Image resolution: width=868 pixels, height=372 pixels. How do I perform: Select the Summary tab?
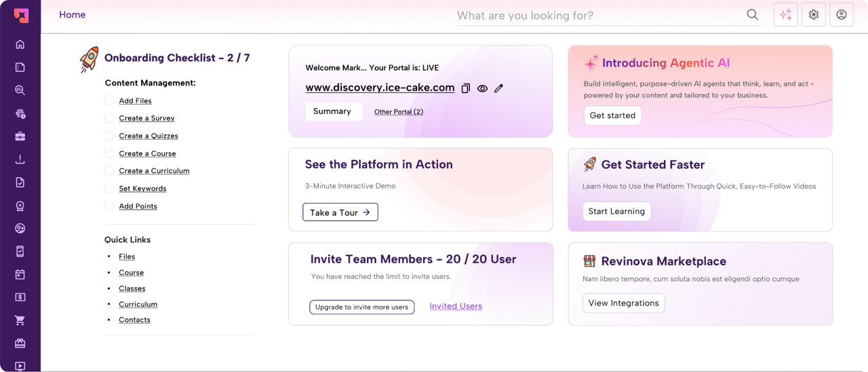pyautogui.click(x=332, y=111)
